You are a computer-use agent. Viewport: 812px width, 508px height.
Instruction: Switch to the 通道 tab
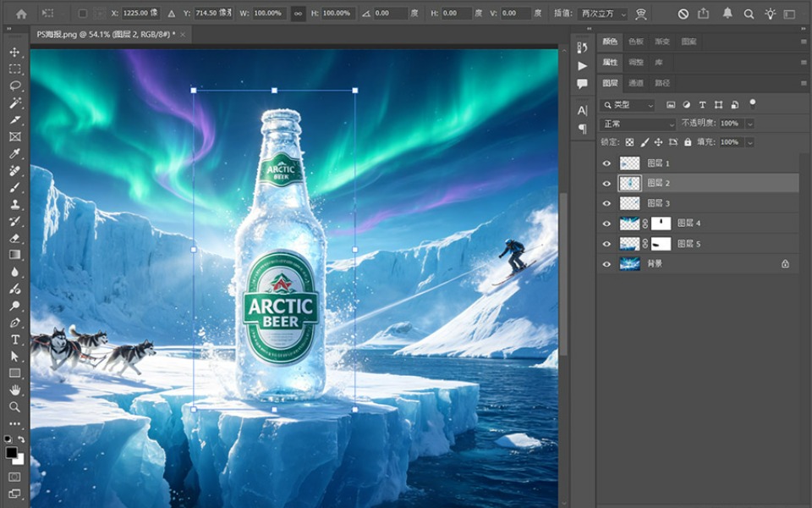pos(636,83)
